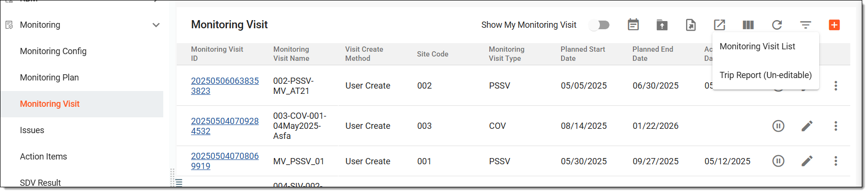This screenshot has height=193, width=868.
Task: Click planned end date 09/27/2025
Action: pos(655,161)
